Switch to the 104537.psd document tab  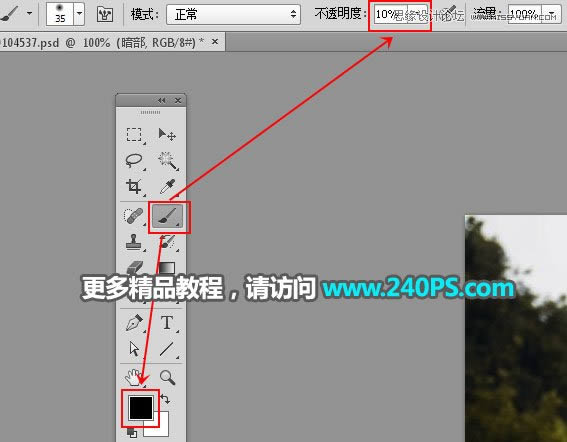(102, 43)
